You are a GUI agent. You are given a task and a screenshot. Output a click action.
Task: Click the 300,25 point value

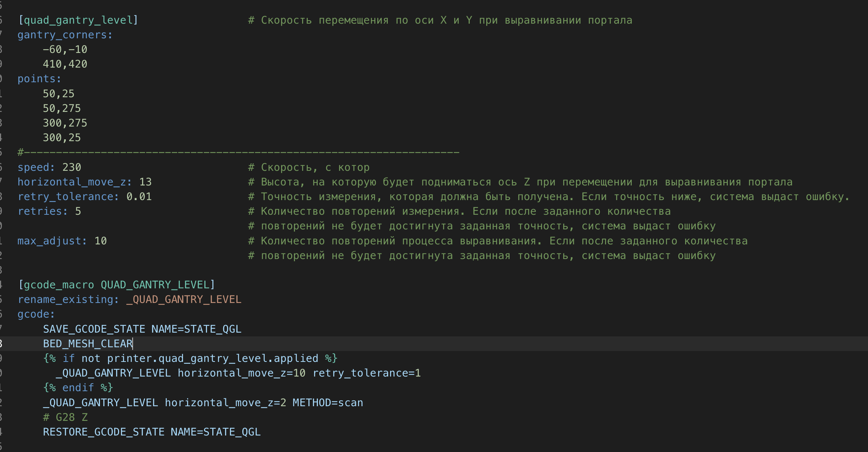click(x=62, y=138)
